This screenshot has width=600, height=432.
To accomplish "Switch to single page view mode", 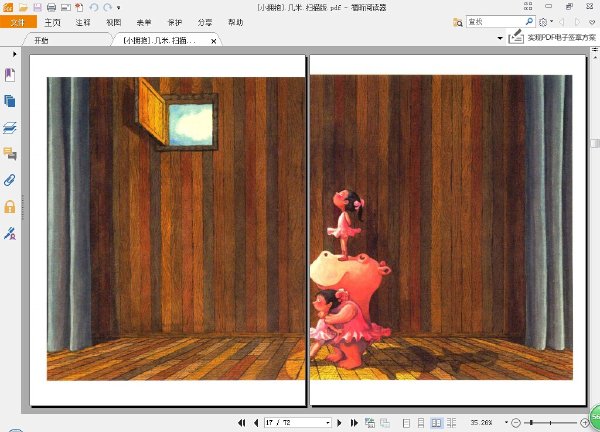I will click(406, 422).
